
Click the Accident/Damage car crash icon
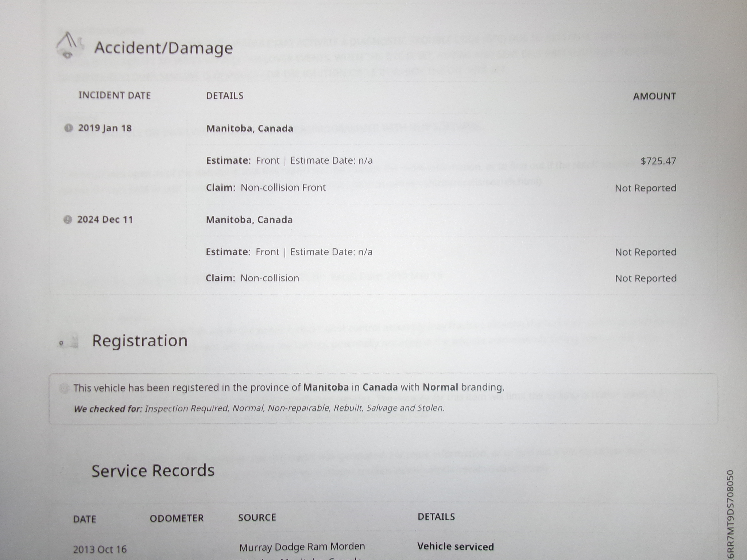point(69,46)
